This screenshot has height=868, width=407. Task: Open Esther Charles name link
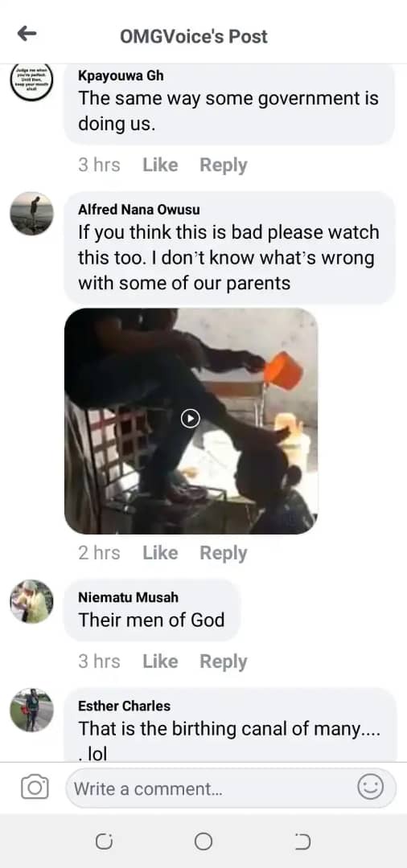(124, 706)
